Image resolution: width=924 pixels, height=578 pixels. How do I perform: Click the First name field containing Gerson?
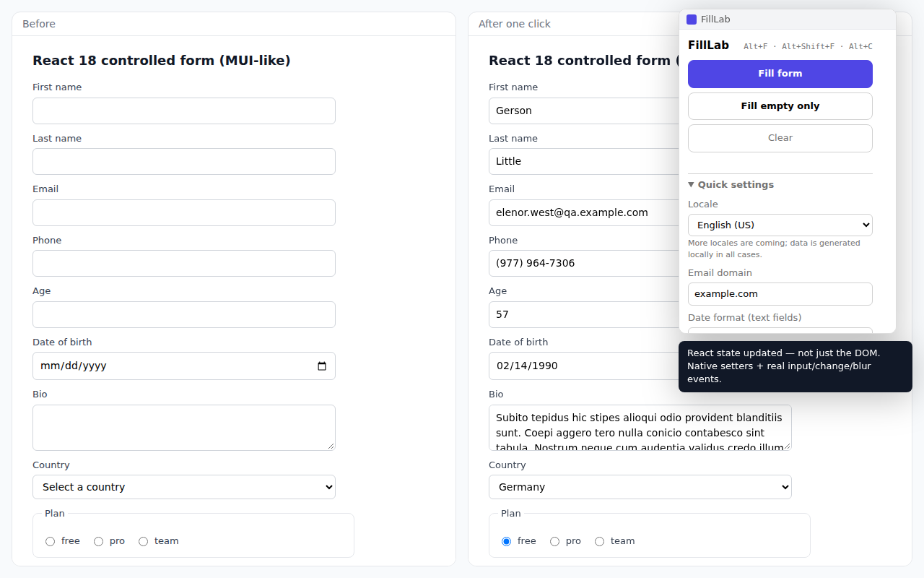click(584, 111)
